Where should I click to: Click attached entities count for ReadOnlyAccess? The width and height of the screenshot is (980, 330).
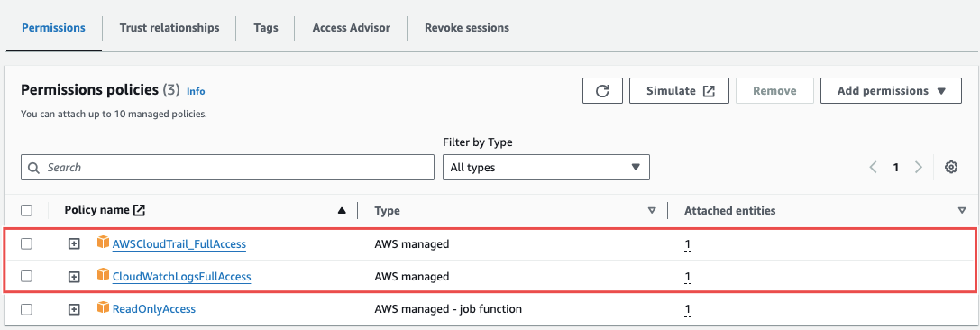click(x=688, y=309)
